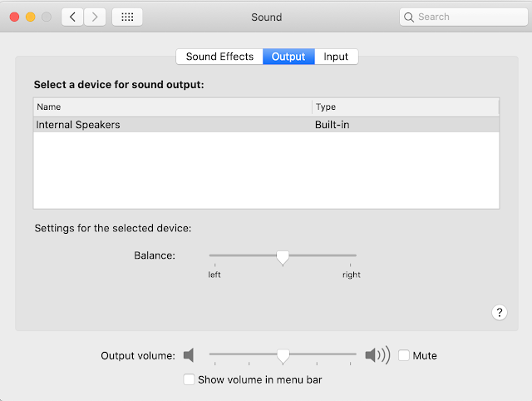Click the loud volume speaker icon

[377, 355]
